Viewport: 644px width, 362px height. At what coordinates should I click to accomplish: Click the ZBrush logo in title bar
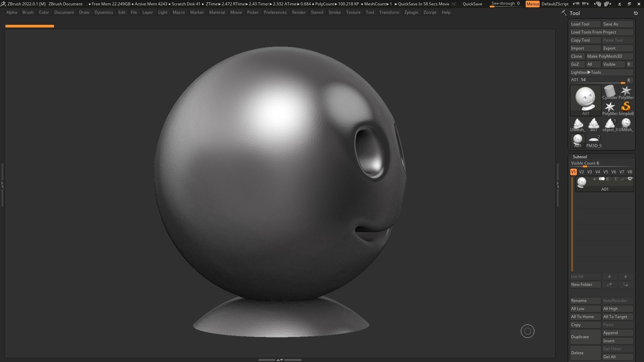point(3,4)
